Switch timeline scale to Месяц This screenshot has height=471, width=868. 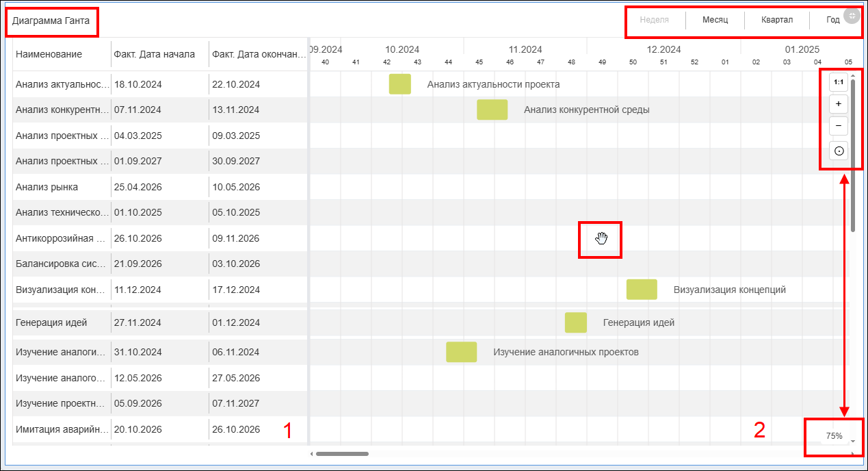pyautogui.click(x=715, y=20)
